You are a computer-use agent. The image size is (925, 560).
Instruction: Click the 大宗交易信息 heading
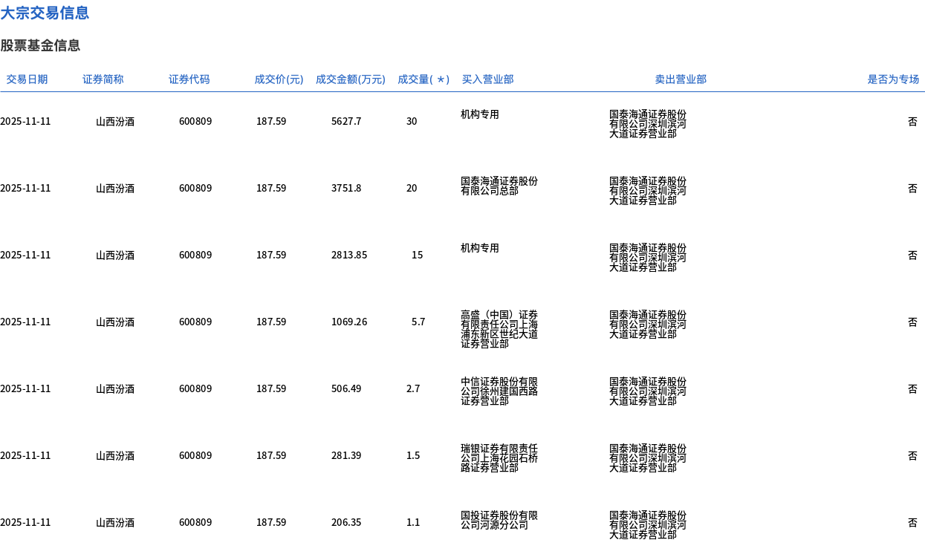(45, 13)
